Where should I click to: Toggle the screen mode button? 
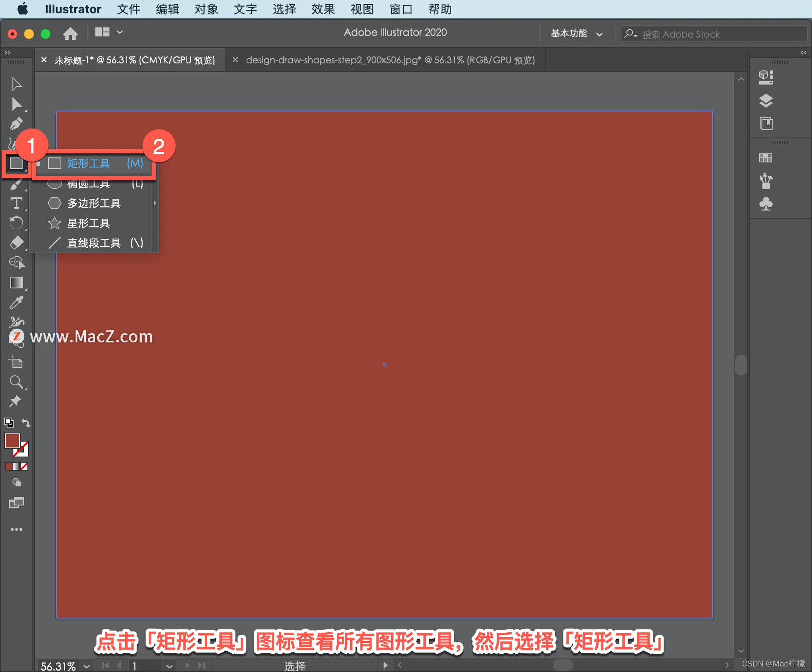click(17, 503)
